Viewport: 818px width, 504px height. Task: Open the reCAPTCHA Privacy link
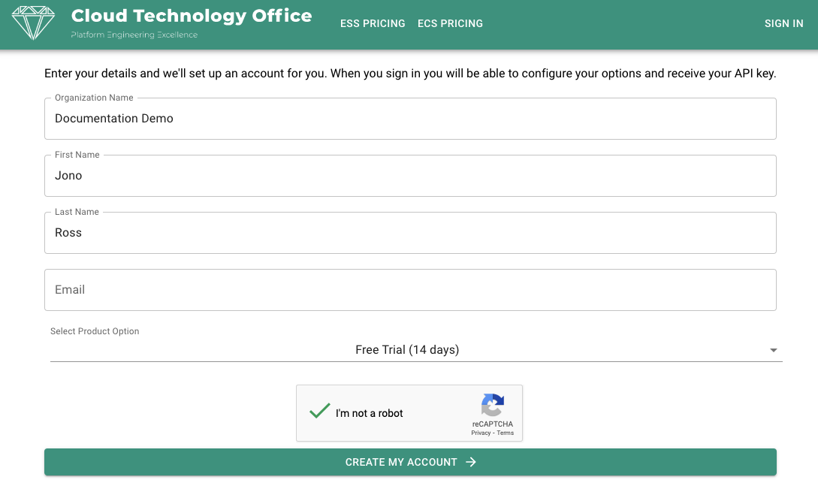click(481, 433)
